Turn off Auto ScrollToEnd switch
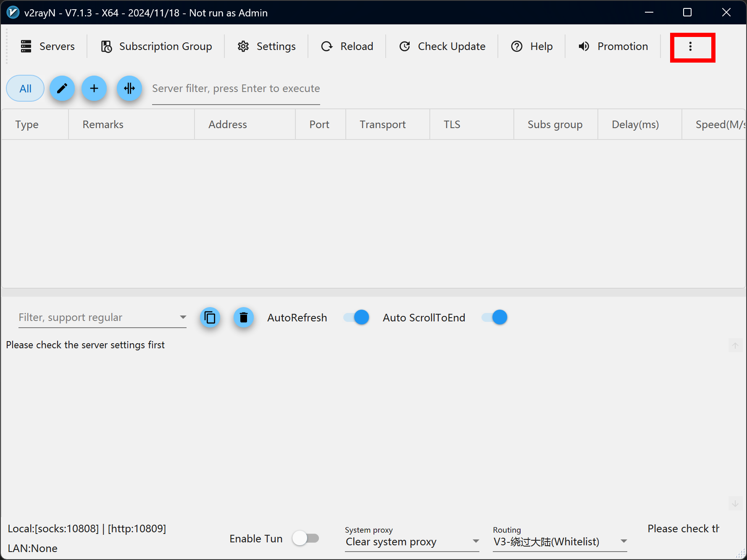 click(x=494, y=318)
